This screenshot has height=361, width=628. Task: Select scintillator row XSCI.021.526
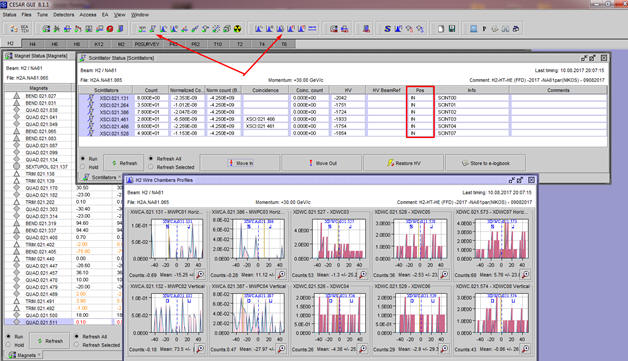click(x=343, y=133)
